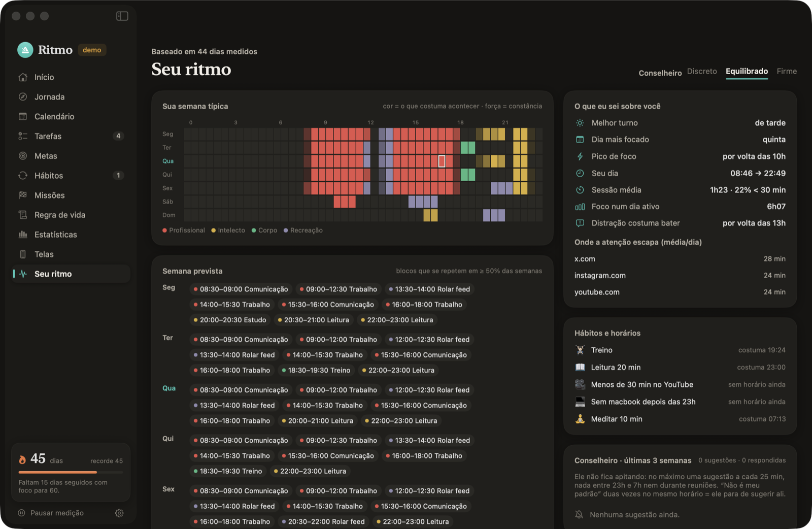
Task: Click the Leitura 20 min habit row
Action: click(680, 368)
